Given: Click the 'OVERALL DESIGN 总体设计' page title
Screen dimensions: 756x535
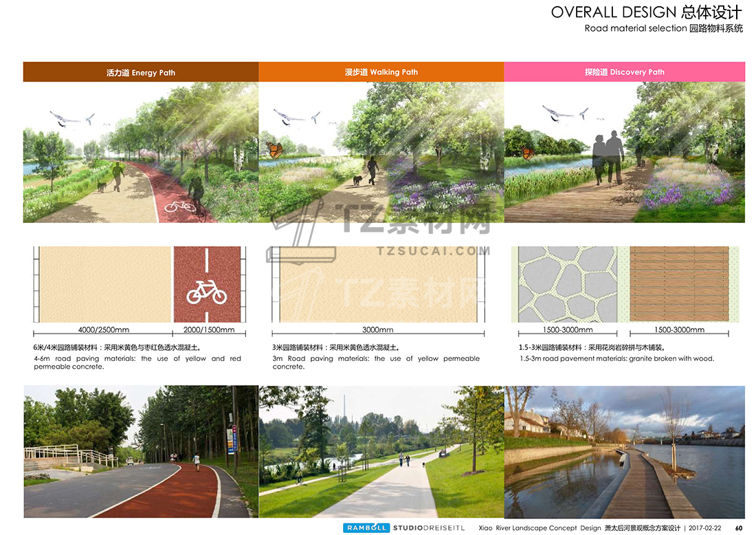Looking at the screenshot, I should point(646,12).
